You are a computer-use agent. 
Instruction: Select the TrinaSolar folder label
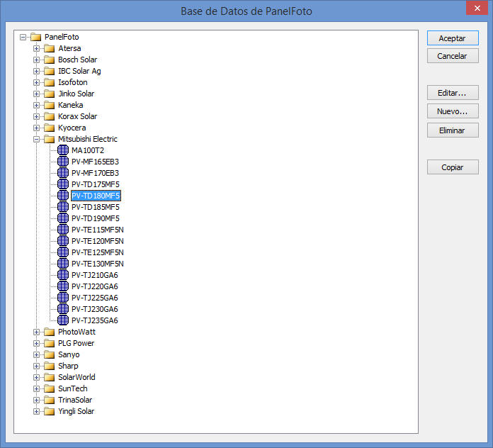tap(75, 400)
